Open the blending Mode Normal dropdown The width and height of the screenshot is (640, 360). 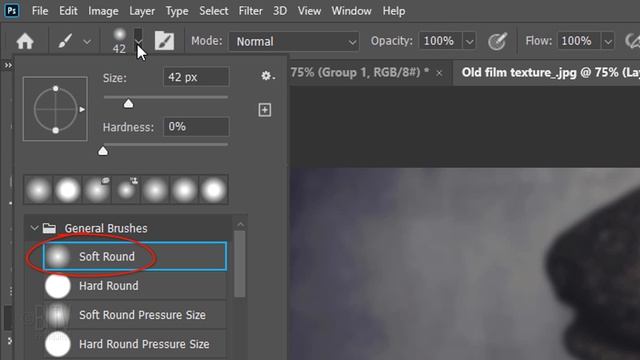[x=294, y=41]
